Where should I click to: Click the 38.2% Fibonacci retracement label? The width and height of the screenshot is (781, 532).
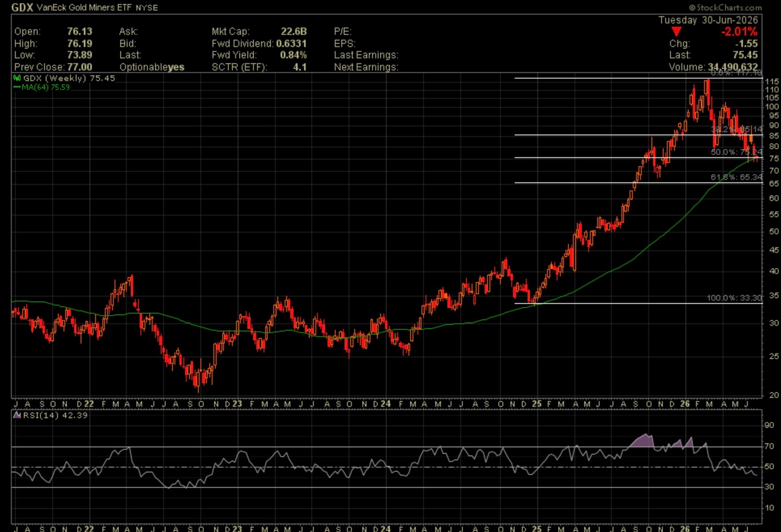click(x=736, y=129)
